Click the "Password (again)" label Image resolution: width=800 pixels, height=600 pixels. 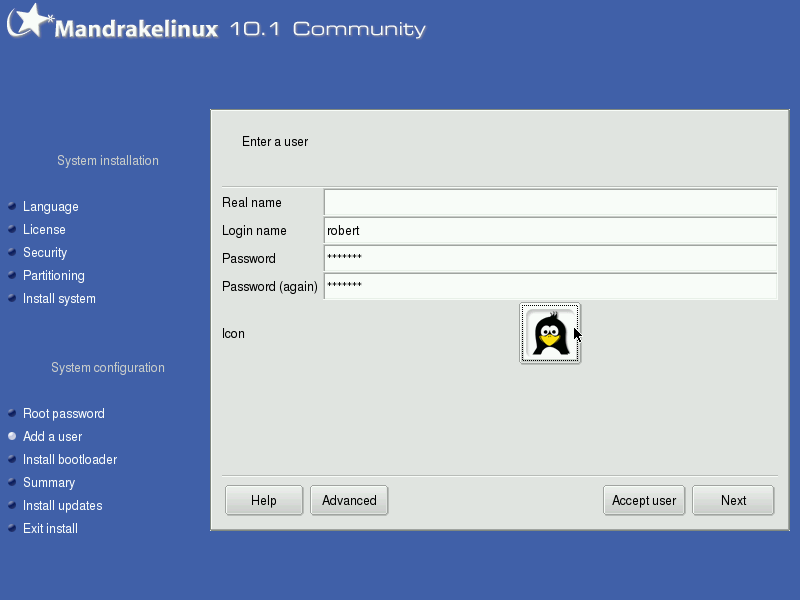[270, 287]
